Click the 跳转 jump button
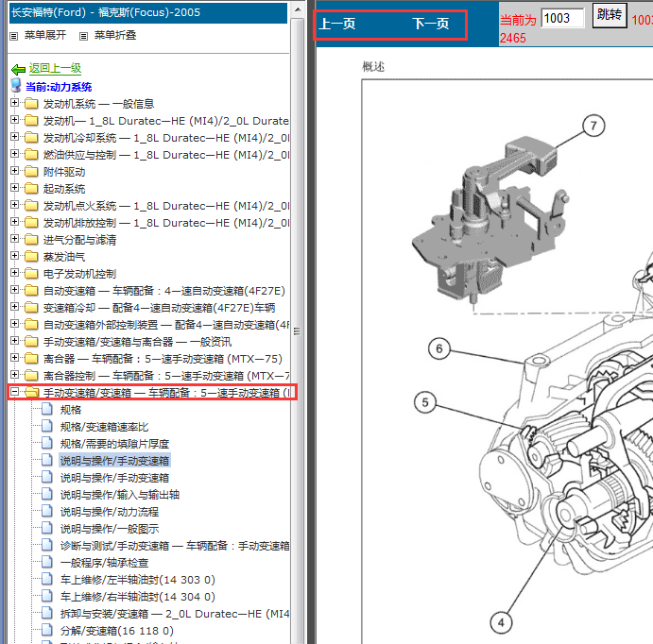 pyautogui.click(x=610, y=15)
